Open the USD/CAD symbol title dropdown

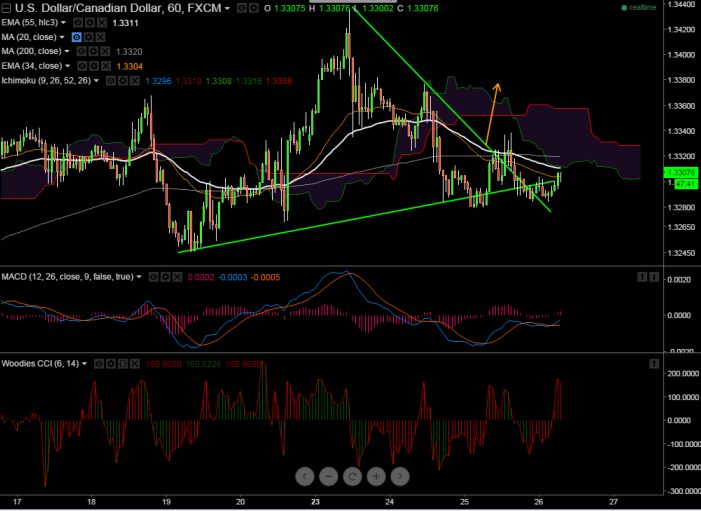coord(228,8)
